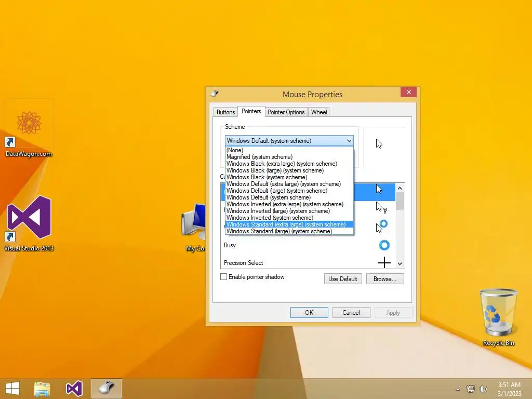Select the Precision Select row label
The width and height of the screenshot is (532, 399).
(243, 262)
